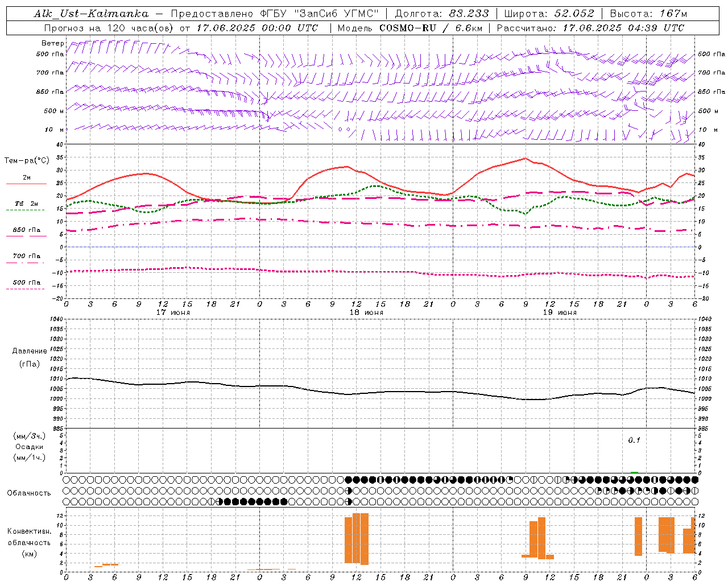The height and width of the screenshot is (582, 728).
Task: Click the Конвективн. convective cloud label
Action: (29, 531)
